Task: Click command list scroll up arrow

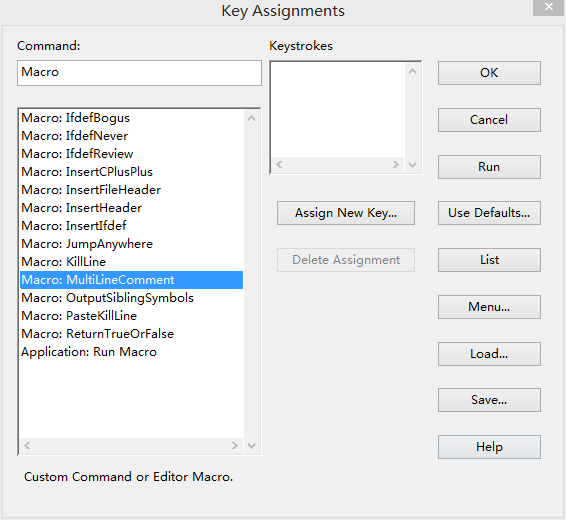Action: tap(252, 118)
